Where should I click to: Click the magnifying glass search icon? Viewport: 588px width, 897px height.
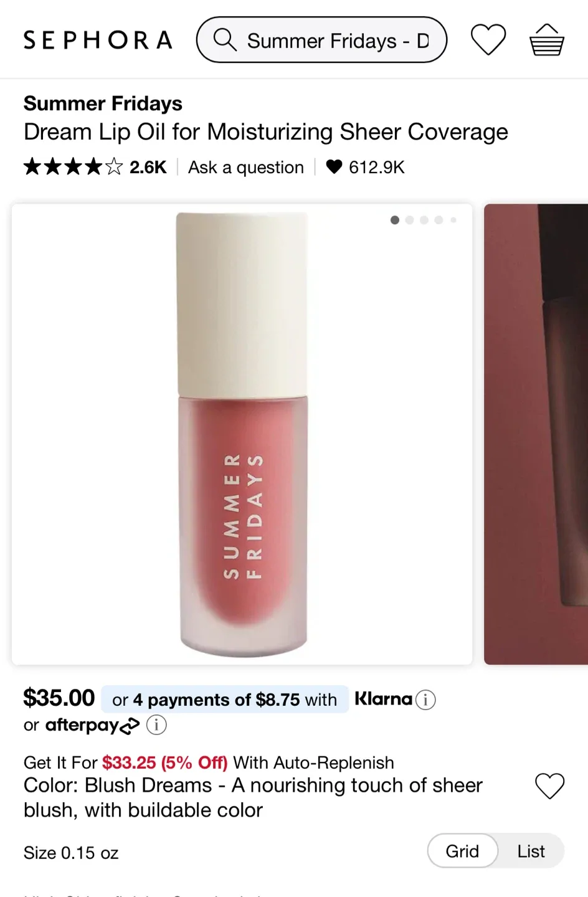tap(224, 40)
